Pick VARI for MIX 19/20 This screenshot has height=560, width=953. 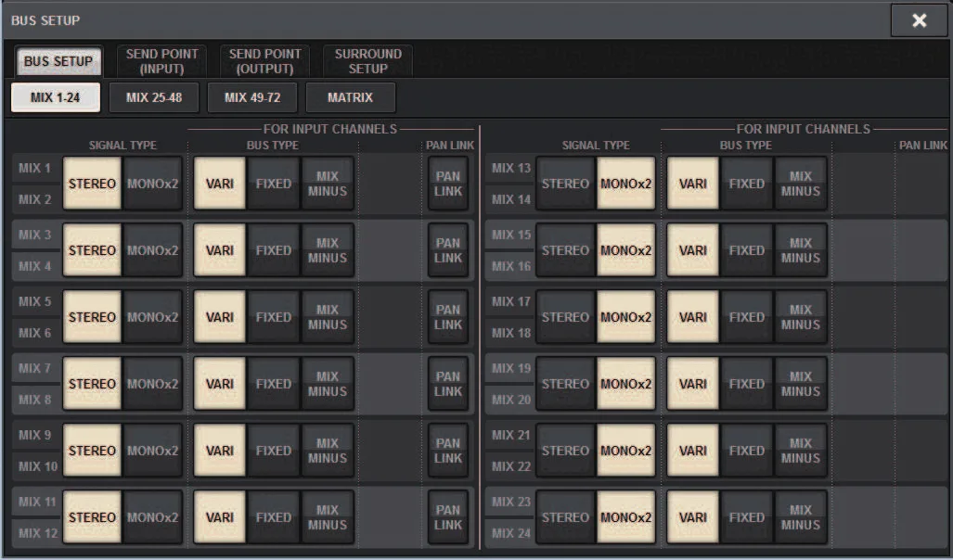(693, 384)
